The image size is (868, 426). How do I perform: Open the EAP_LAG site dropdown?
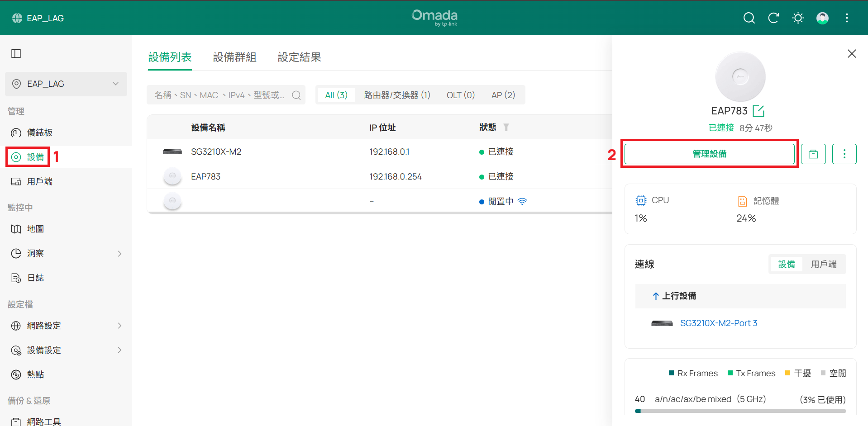click(66, 84)
